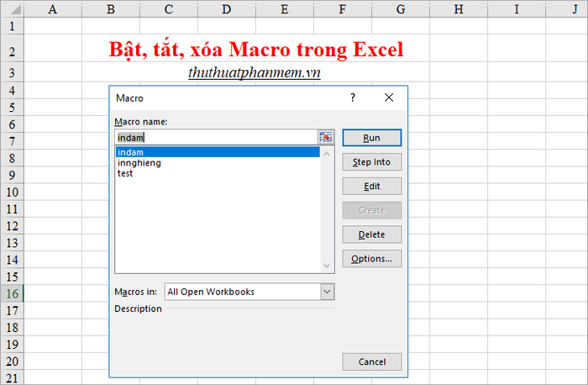Click the Macro dialog title bar text
Image resolution: width=588 pixels, height=385 pixels.
pyautogui.click(x=129, y=98)
